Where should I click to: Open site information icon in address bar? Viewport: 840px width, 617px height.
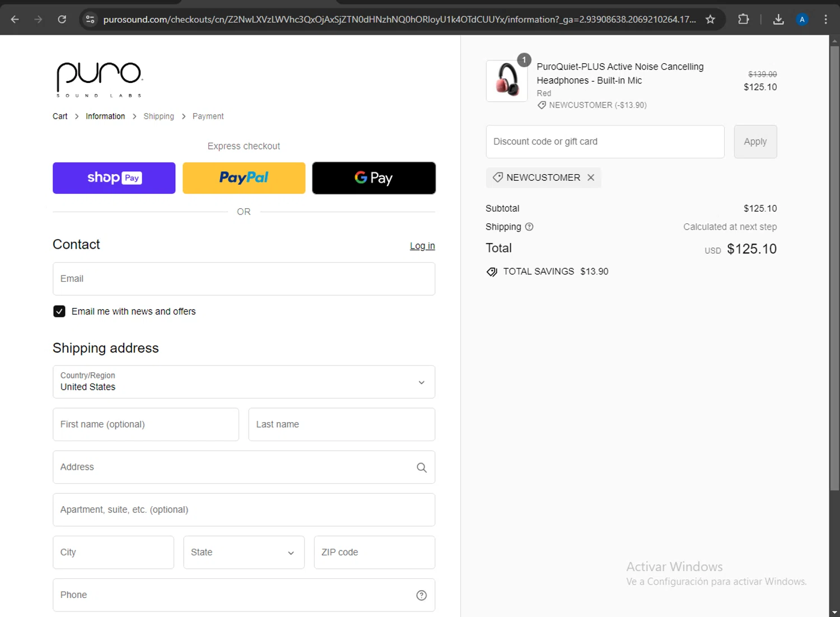90,20
